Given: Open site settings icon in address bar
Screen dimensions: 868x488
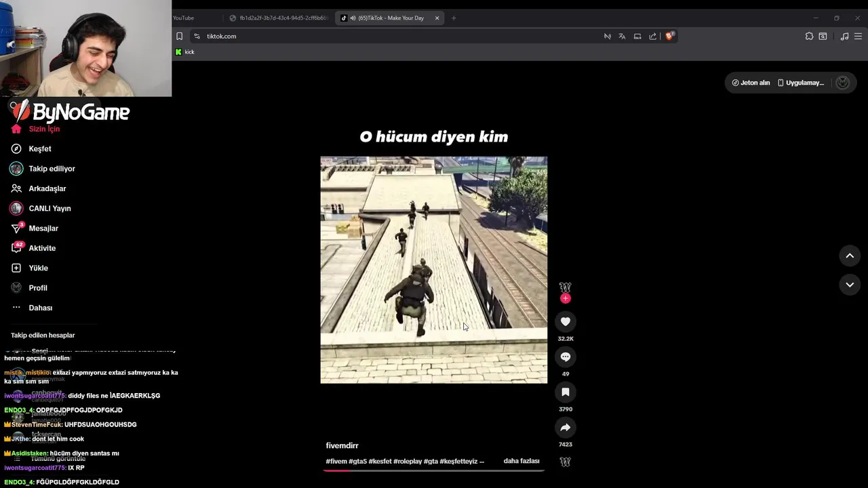Looking at the screenshot, I should click(x=197, y=36).
